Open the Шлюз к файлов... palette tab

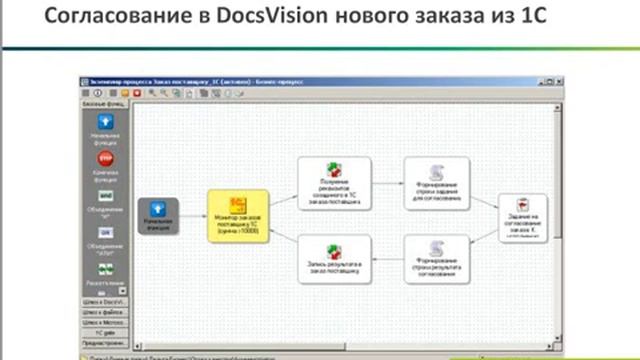pos(105,312)
